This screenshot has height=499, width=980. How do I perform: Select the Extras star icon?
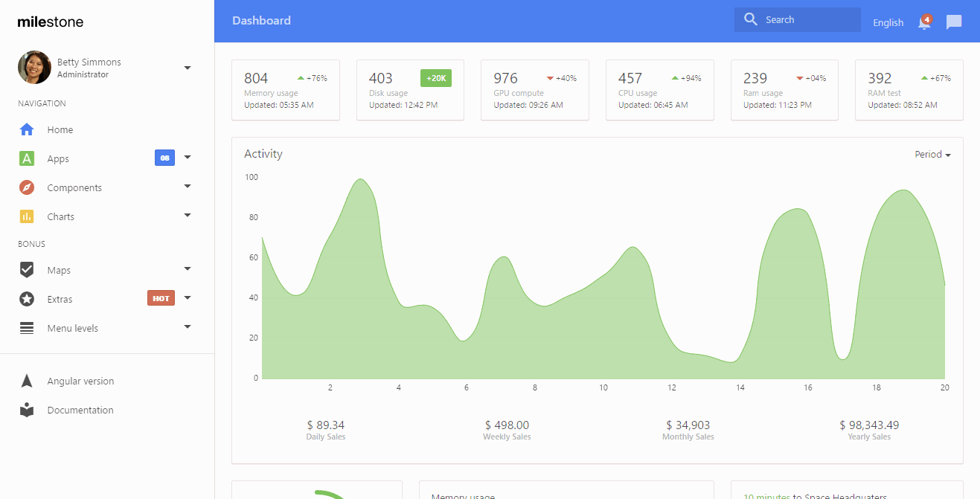26,298
